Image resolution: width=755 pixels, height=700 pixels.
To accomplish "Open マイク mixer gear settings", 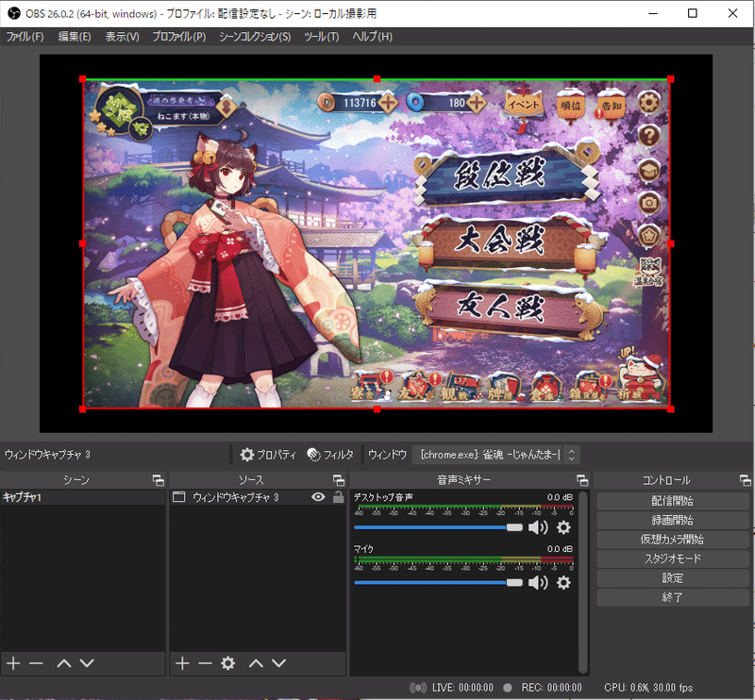I will pyautogui.click(x=563, y=583).
